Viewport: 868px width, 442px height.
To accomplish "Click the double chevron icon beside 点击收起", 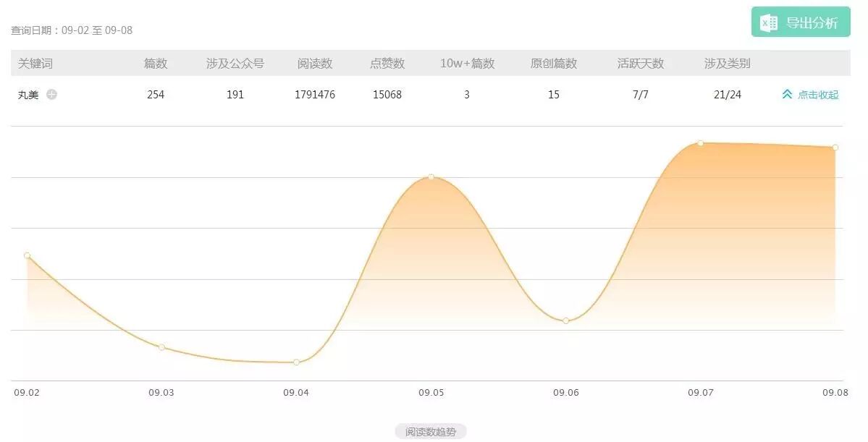I will 787,94.
